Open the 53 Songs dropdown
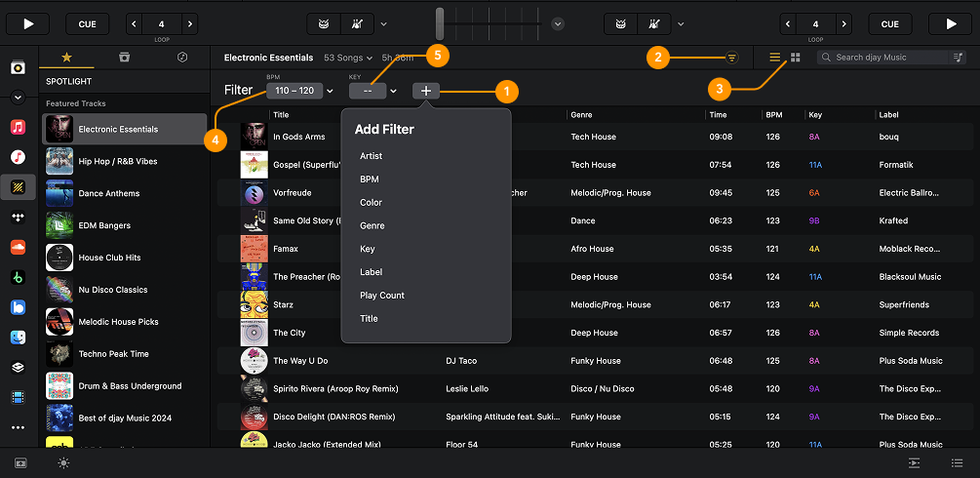This screenshot has width=980, height=478. coord(347,58)
